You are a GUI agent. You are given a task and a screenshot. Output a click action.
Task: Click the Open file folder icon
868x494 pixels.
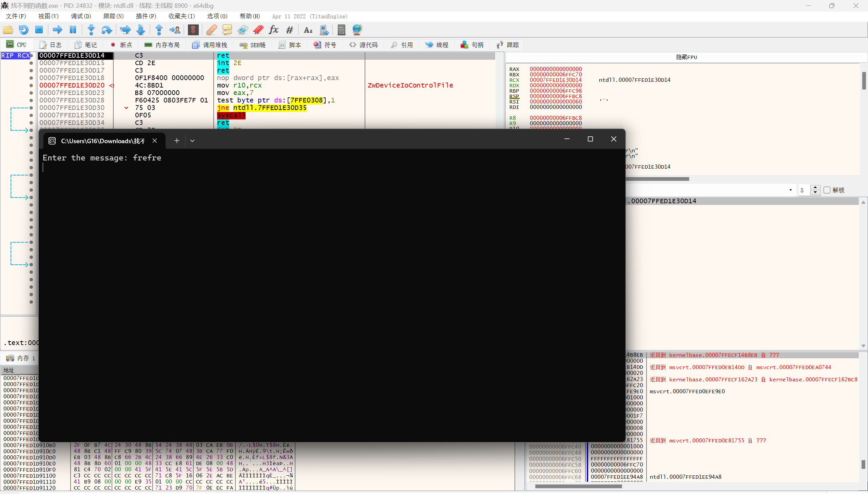click(8, 30)
